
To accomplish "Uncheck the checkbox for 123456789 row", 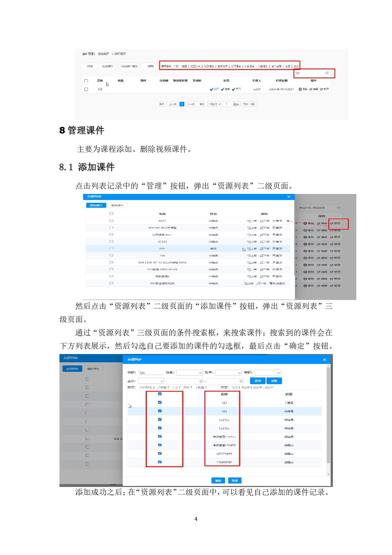I will [x=160, y=462].
